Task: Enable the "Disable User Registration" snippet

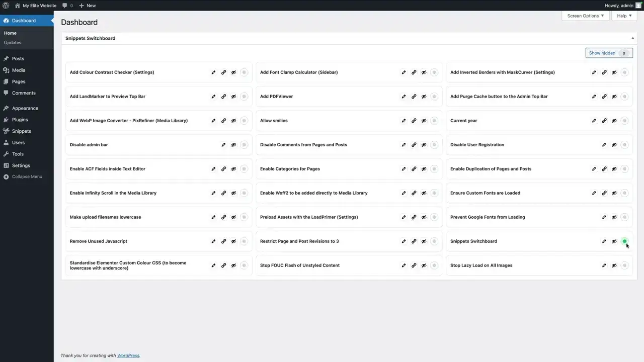Action: coord(624,144)
